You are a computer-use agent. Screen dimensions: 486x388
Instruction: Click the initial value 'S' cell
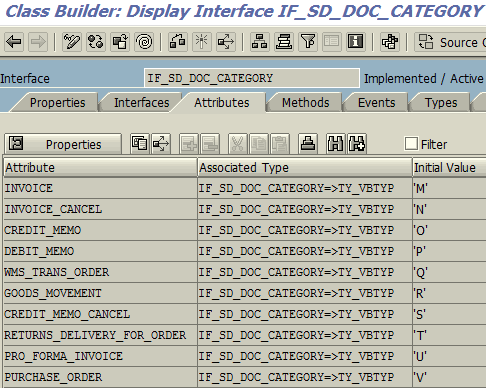click(449, 314)
